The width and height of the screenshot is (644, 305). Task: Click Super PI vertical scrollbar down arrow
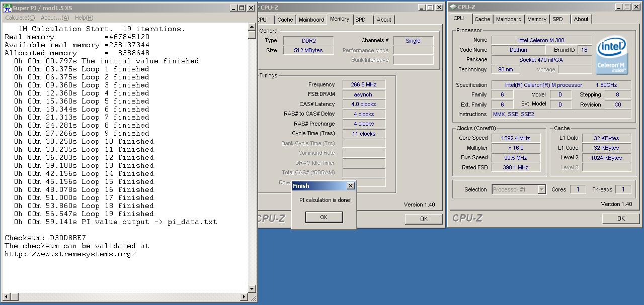(x=253, y=289)
